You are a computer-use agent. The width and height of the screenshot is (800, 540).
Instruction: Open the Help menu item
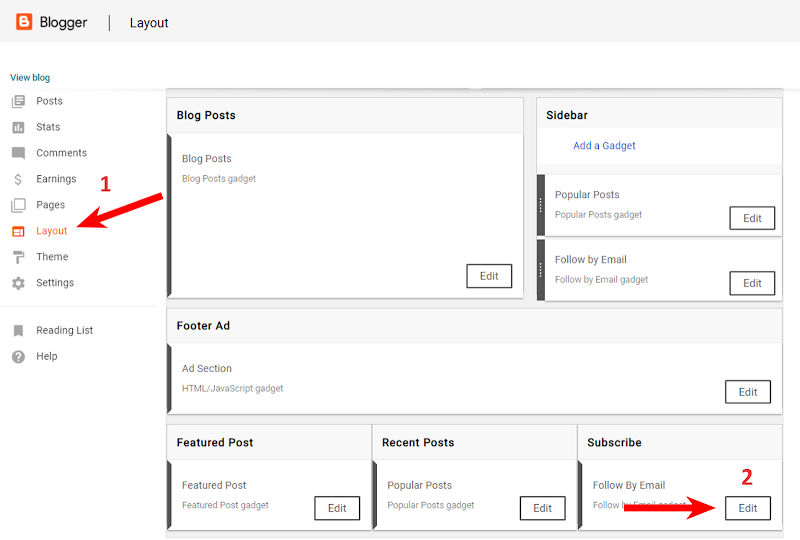[46, 356]
